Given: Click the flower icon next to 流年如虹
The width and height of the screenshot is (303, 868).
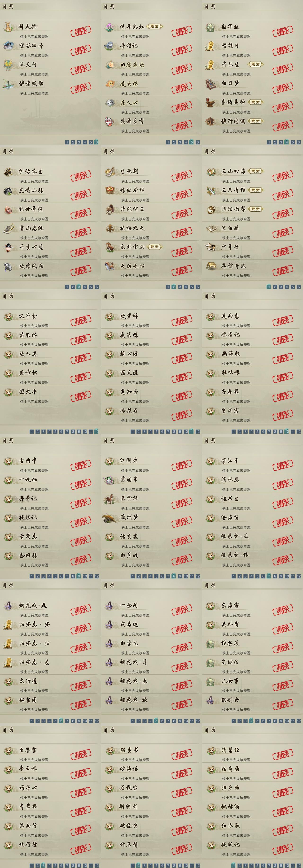Looking at the screenshot, I should (x=110, y=27).
